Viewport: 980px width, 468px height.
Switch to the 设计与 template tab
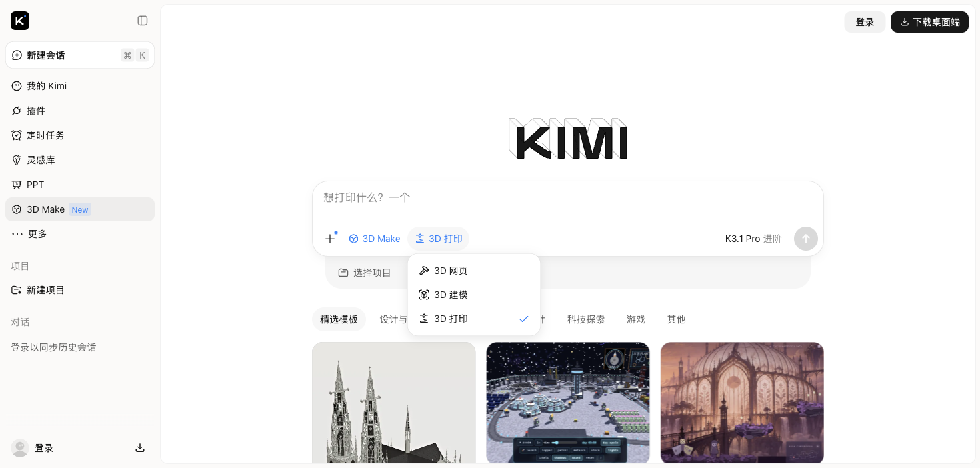393,319
